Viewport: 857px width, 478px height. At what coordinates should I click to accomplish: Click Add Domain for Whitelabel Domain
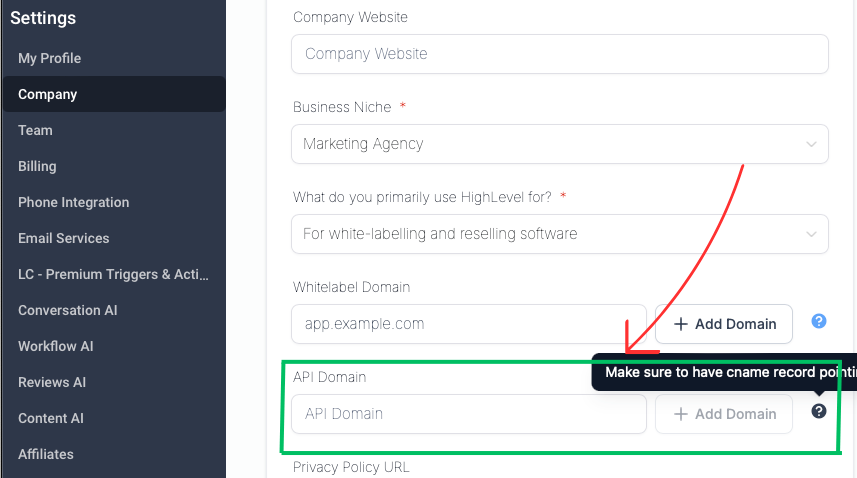pyautogui.click(x=724, y=324)
